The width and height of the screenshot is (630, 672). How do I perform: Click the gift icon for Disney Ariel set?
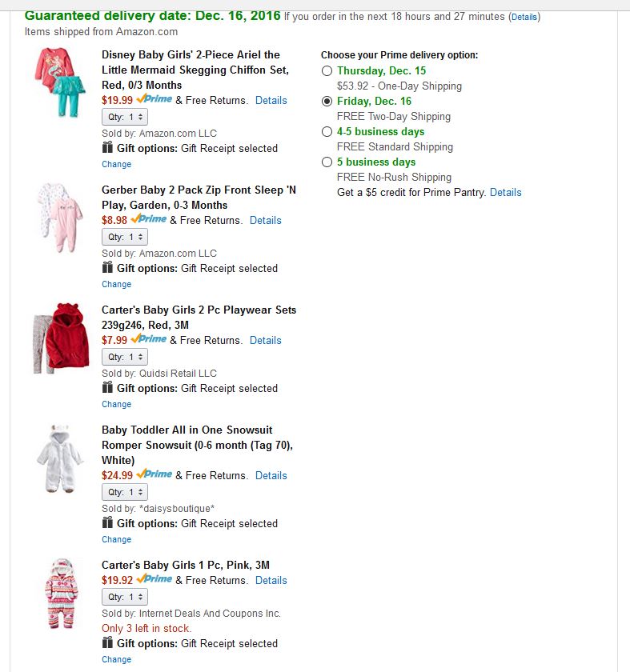pyautogui.click(x=108, y=148)
